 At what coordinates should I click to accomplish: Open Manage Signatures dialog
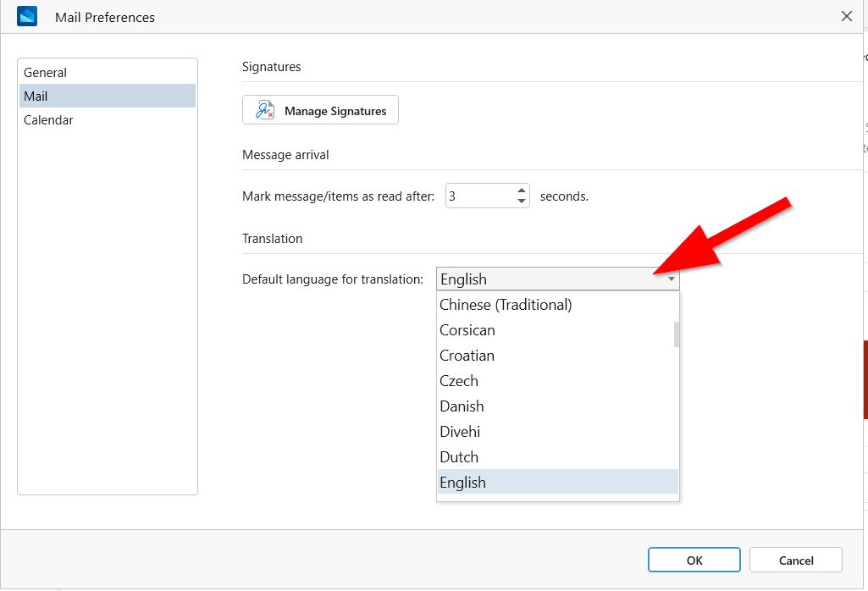coord(320,110)
